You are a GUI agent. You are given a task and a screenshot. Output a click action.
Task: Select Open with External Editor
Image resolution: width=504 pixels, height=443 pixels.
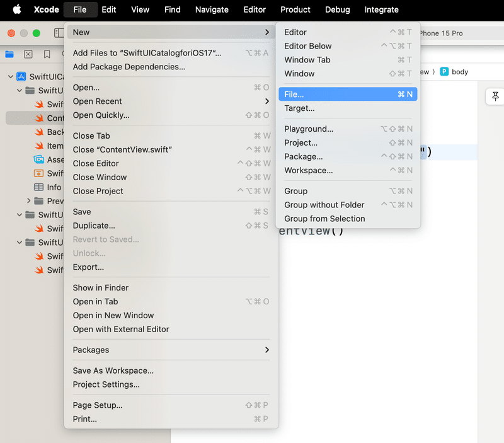[x=171, y=329]
